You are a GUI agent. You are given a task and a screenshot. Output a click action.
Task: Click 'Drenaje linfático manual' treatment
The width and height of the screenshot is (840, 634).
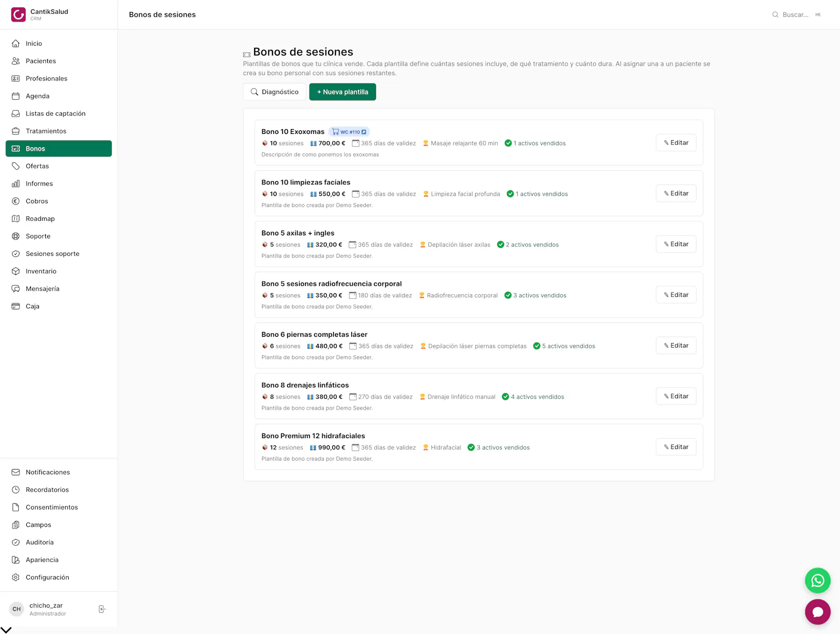click(461, 397)
